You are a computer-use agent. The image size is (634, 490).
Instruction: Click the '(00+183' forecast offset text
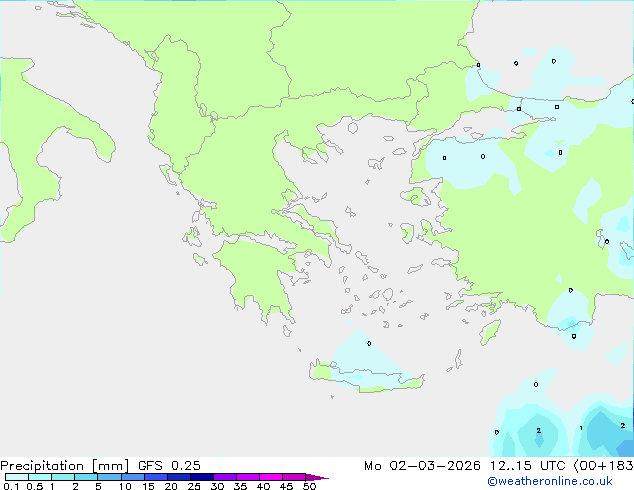[x=603, y=466]
